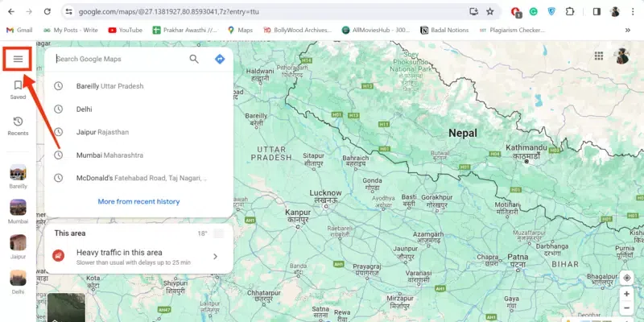
Task: Toggle the browser side panel
Action: tap(597, 11)
